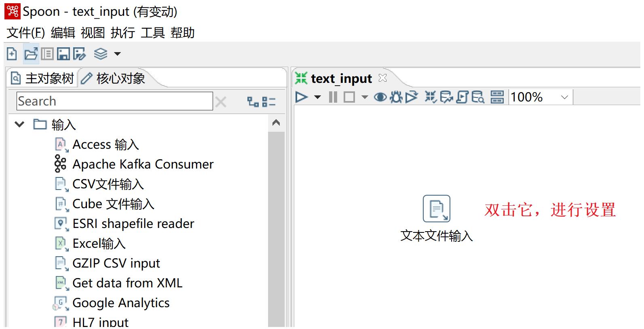Click the generate SQL script icon

pyautogui.click(x=462, y=97)
